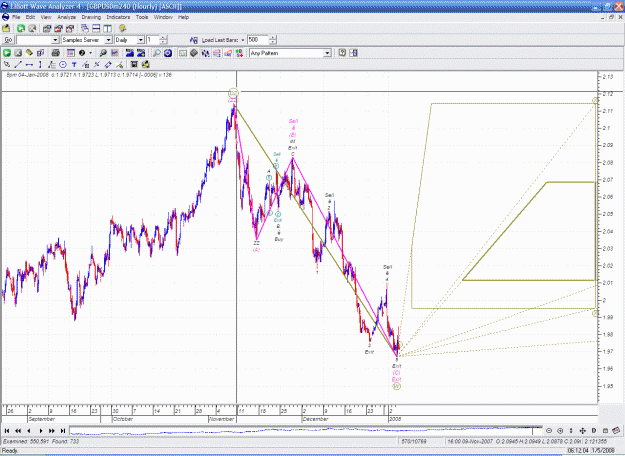The height and width of the screenshot is (456, 625).
Task: Click the yellow tag icon in analysis toolbar
Action: point(29,53)
